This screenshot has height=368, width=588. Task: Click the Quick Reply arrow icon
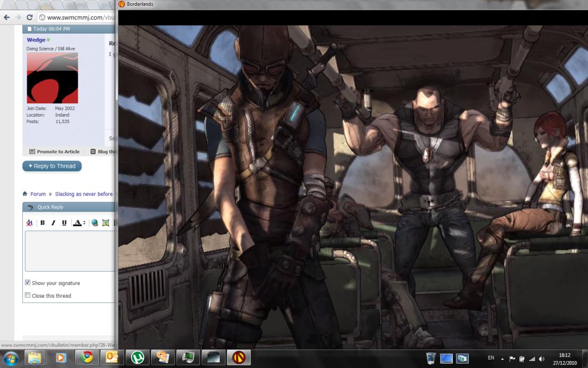pyautogui.click(x=30, y=207)
